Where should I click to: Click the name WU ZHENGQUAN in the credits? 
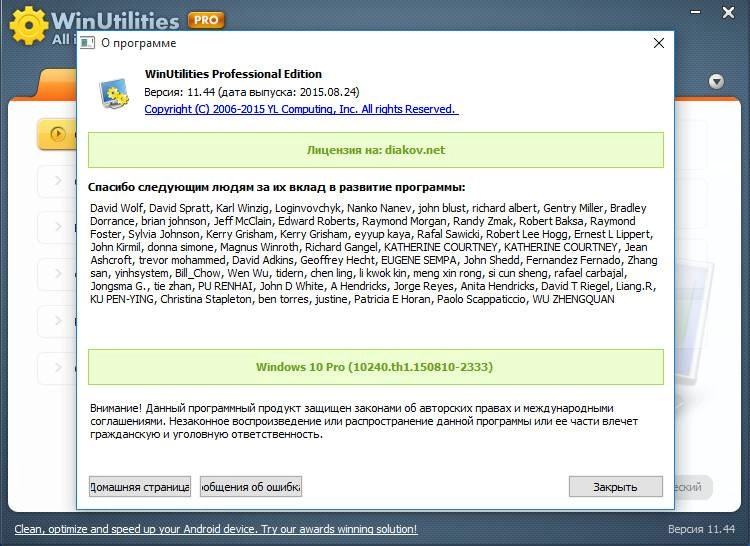[574, 299]
